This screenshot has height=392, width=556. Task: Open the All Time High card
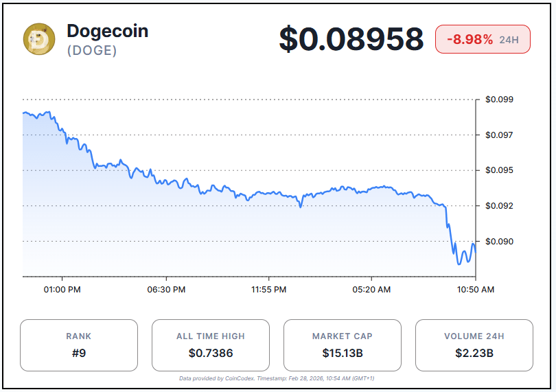211,345
